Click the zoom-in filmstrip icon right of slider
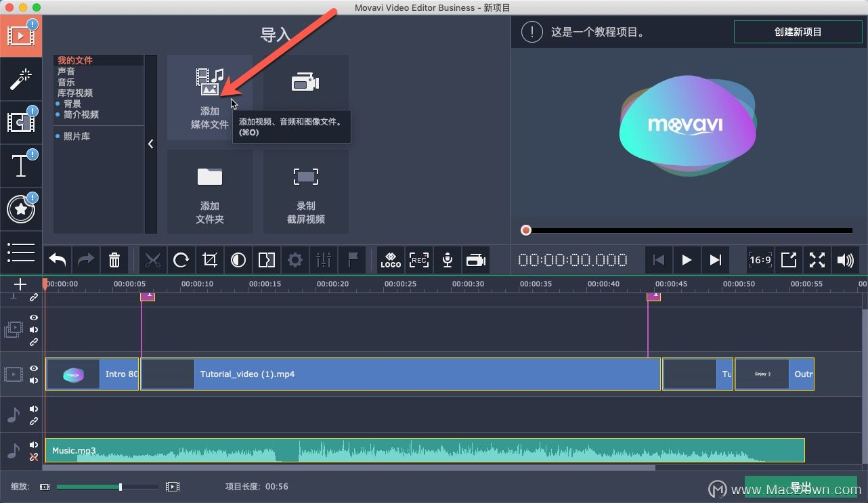Screen dimensions: 868x503 [x=173, y=487]
